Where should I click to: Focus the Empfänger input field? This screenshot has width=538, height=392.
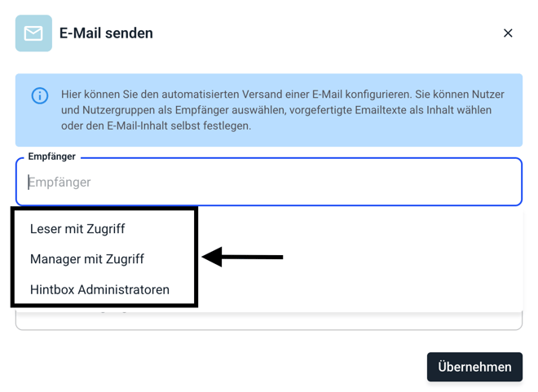pos(269,183)
